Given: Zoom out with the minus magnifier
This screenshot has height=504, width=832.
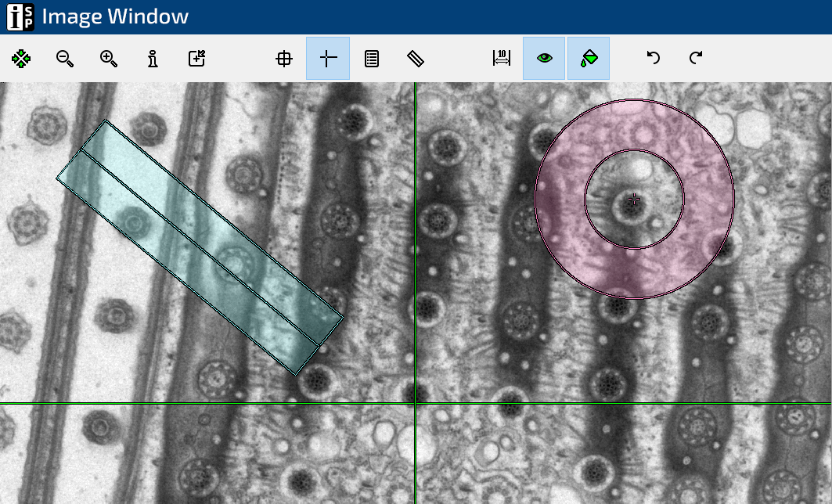Looking at the screenshot, I should pyautogui.click(x=65, y=59).
